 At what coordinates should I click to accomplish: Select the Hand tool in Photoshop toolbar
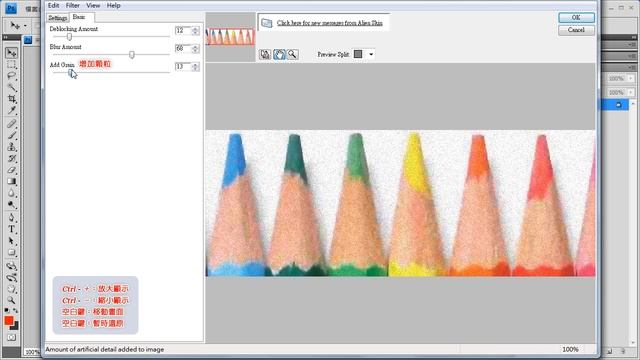click(11, 289)
